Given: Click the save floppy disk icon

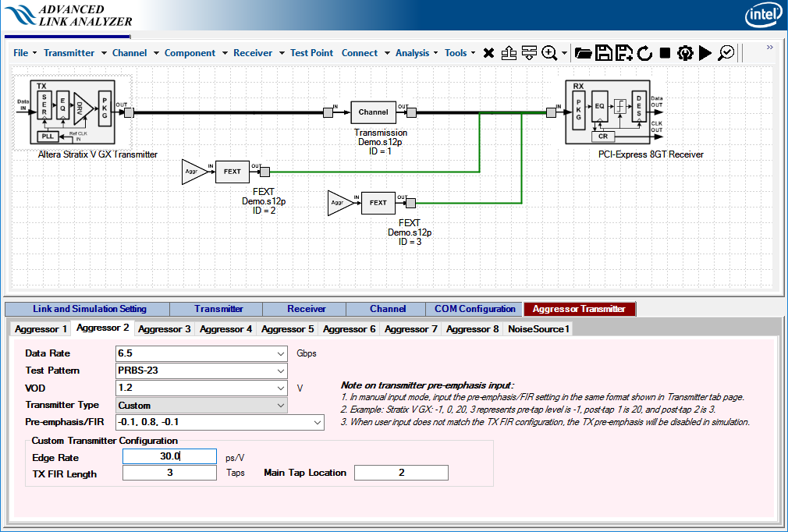Looking at the screenshot, I should pyautogui.click(x=603, y=53).
